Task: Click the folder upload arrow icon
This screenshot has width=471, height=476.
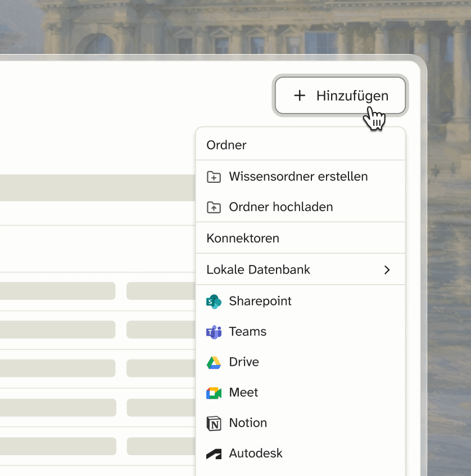Action: click(x=214, y=208)
